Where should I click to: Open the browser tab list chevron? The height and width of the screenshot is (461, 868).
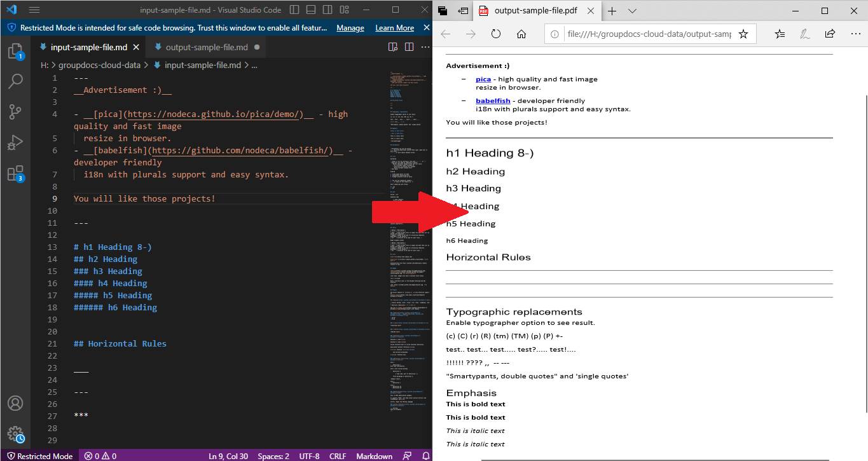tap(632, 11)
